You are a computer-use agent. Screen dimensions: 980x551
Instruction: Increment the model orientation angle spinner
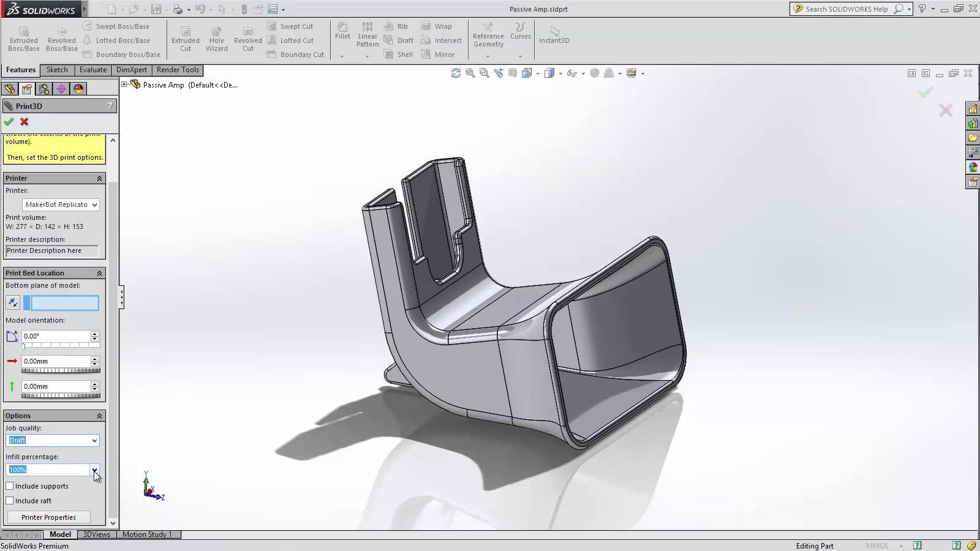coord(94,334)
